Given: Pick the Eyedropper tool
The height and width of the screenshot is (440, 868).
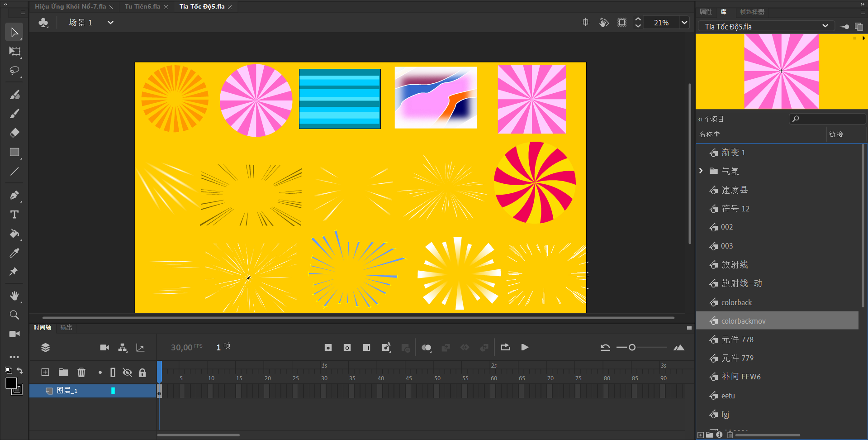Looking at the screenshot, I should click(14, 253).
